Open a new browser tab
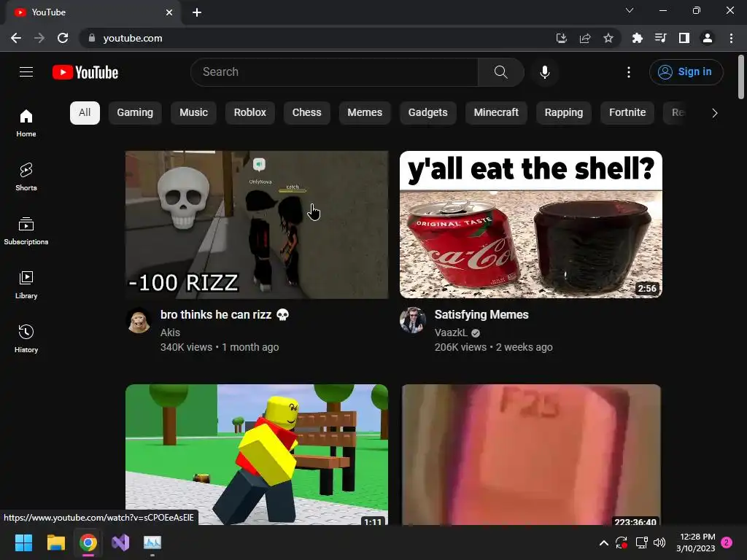 pyautogui.click(x=197, y=12)
